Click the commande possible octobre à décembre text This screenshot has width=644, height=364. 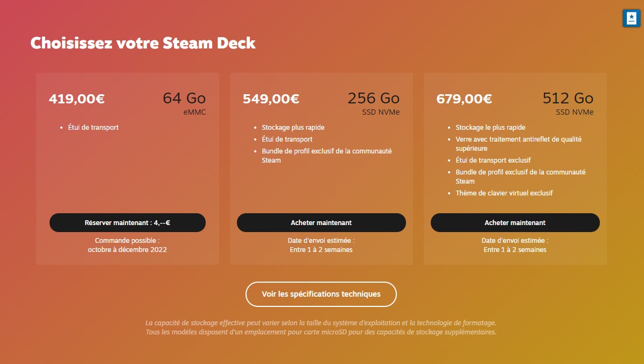pos(127,245)
